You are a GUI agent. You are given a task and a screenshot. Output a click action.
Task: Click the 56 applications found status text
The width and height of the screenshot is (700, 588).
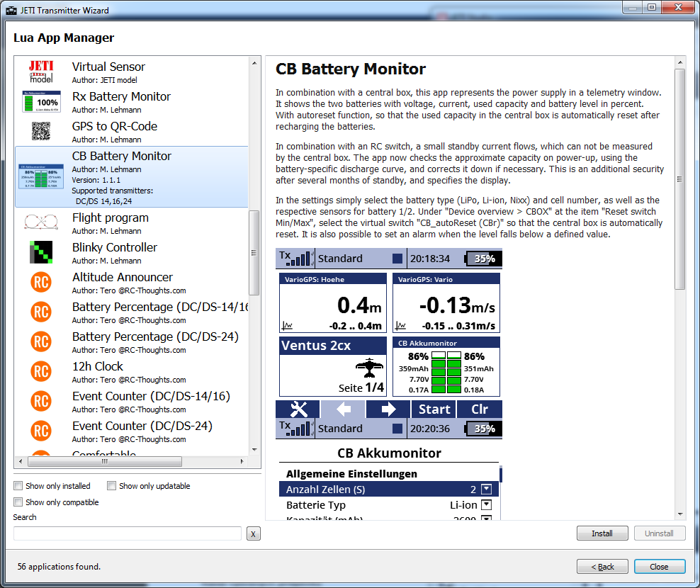pyautogui.click(x=59, y=567)
